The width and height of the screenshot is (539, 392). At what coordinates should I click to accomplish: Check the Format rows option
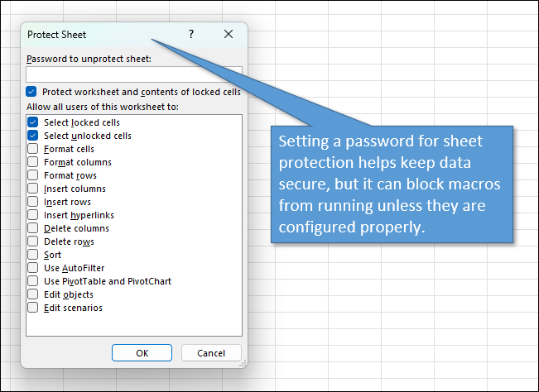(33, 175)
